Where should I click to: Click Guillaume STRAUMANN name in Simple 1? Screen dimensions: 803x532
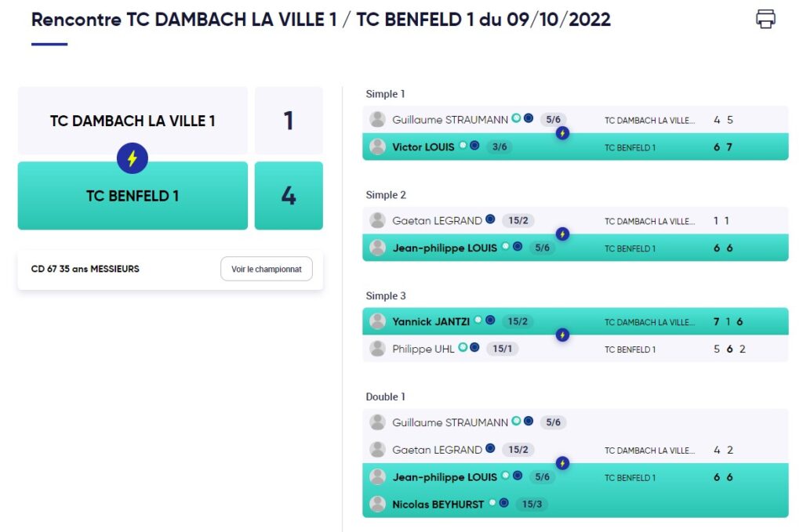point(450,120)
